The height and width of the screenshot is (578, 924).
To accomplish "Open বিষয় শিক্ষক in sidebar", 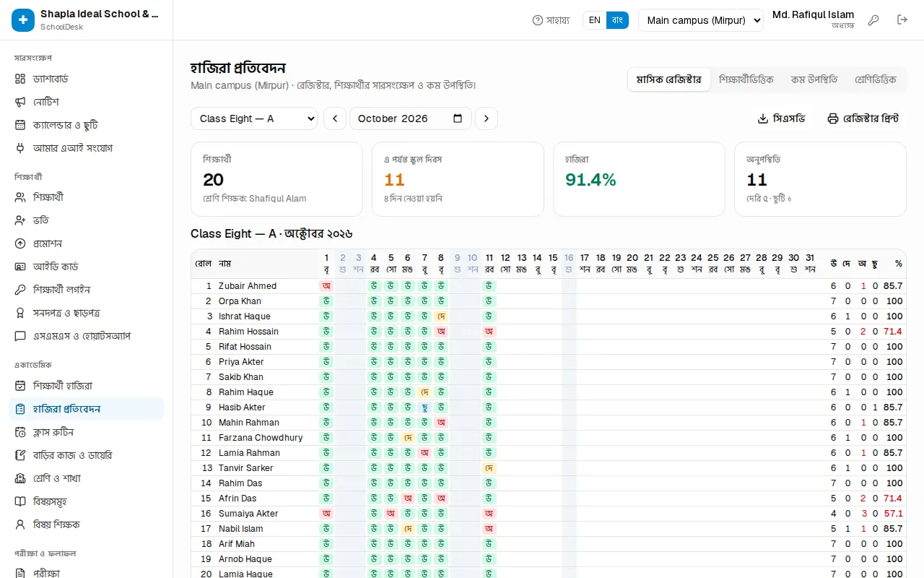I will tap(87, 525).
